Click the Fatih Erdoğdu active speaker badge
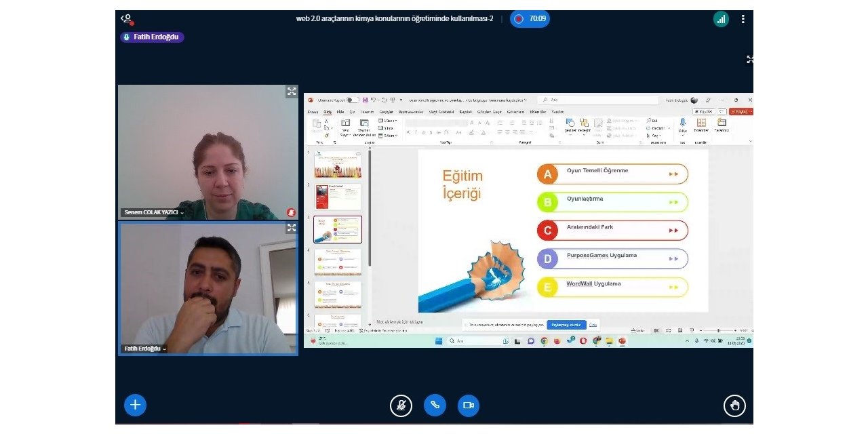The width and height of the screenshot is (868, 434). point(152,37)
